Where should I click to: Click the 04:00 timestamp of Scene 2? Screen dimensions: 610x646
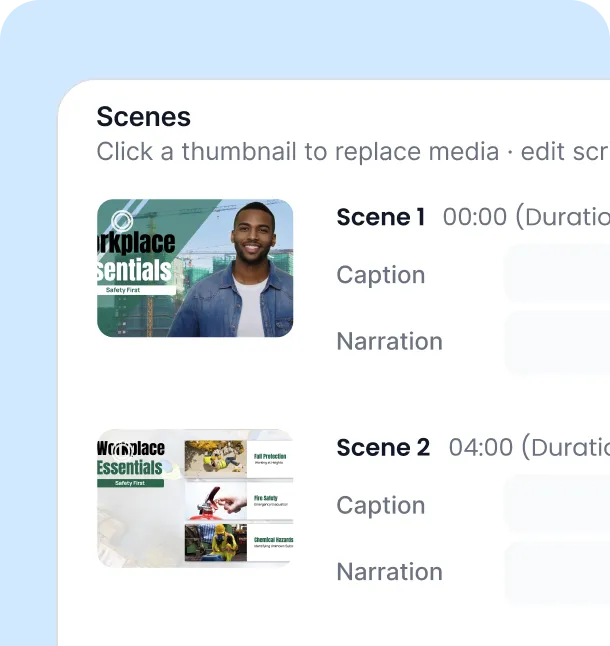(x=481, y=447)
